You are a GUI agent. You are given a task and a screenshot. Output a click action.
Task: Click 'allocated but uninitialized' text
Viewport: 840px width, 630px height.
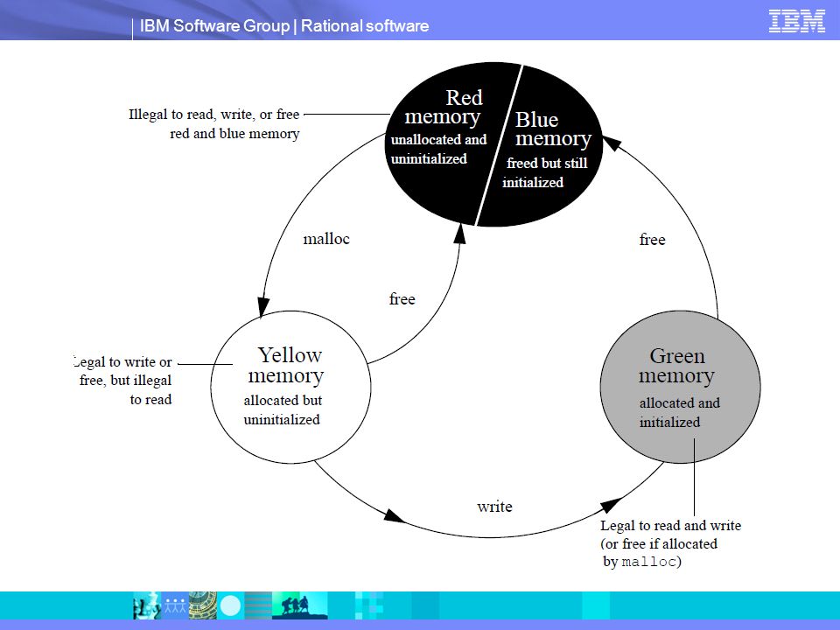[283, 409]
